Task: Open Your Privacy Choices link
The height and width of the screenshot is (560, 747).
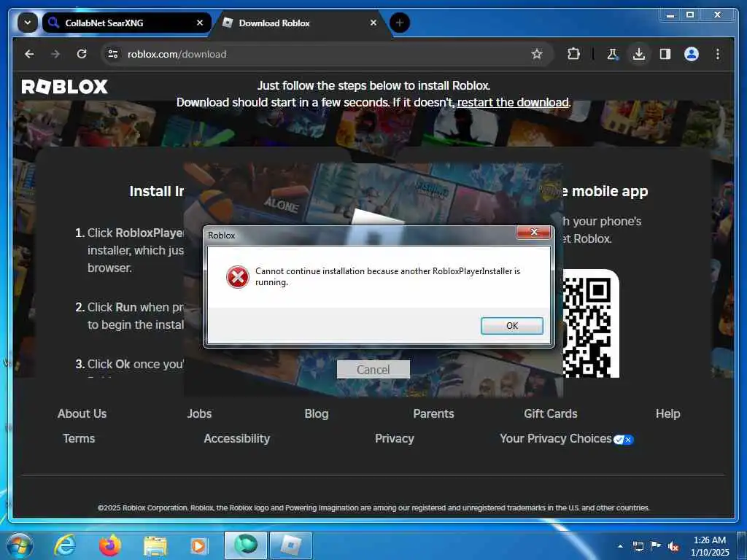Action: point(566,438)
